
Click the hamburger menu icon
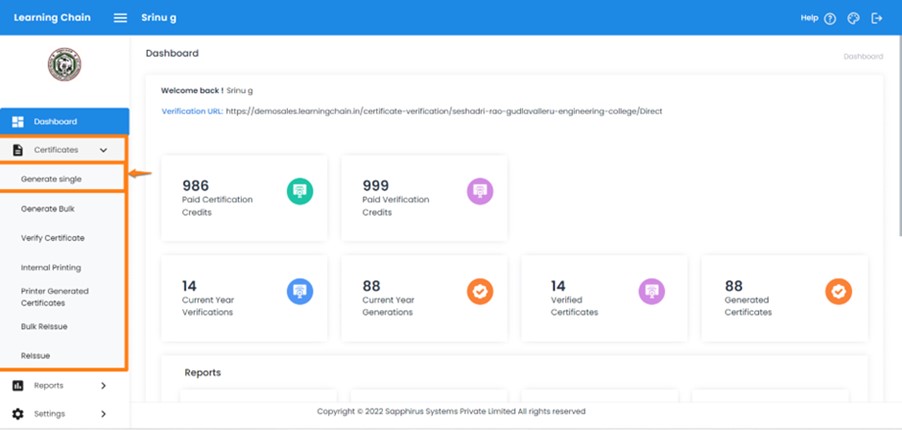coord(120,18)
